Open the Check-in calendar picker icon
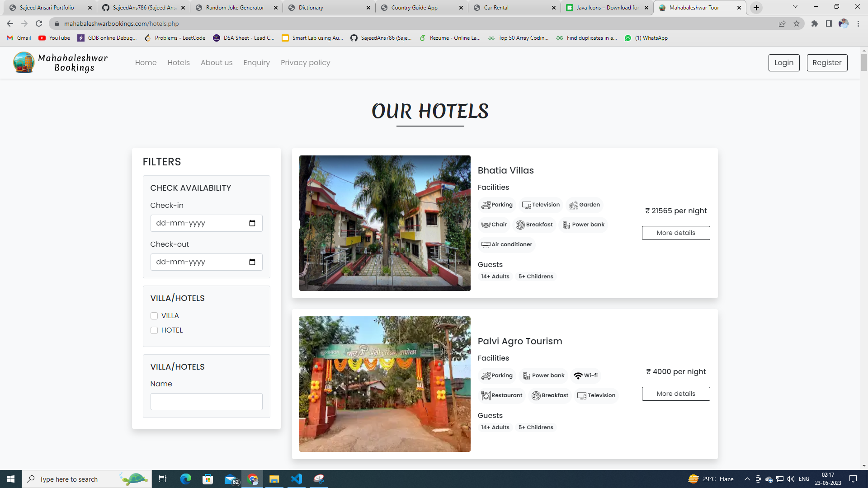868x488 pixels. pos(252,223)
